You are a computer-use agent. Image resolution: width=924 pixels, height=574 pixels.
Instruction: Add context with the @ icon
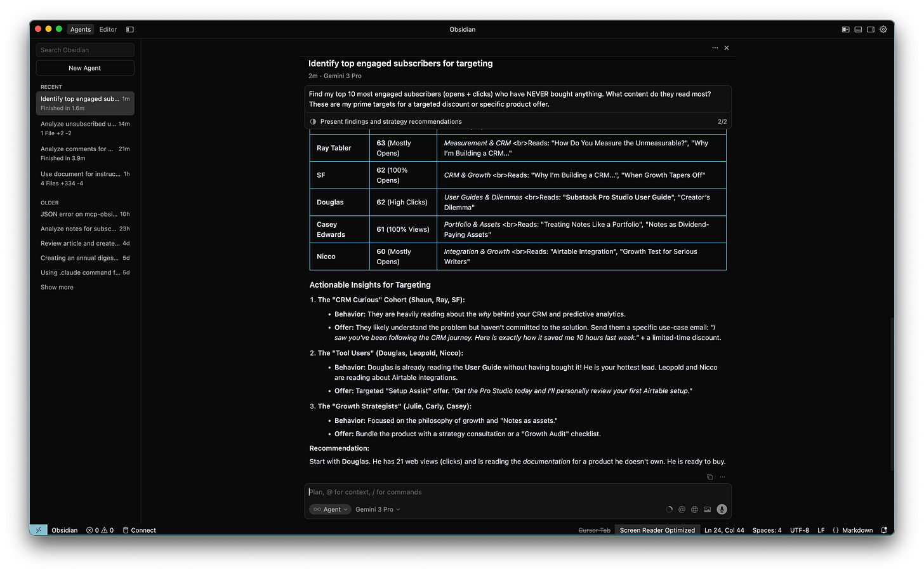(x=682, y=509)
